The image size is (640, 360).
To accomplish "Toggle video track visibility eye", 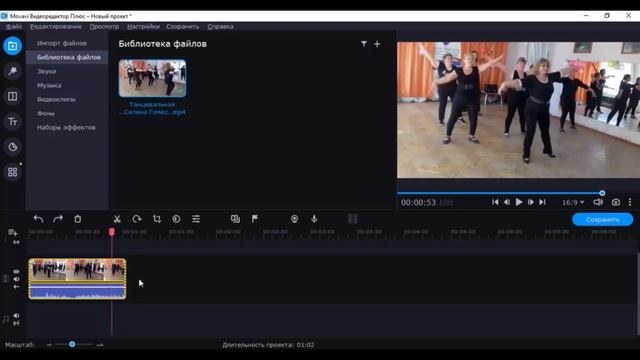I will pyautogui.click(x=16, y=271).
